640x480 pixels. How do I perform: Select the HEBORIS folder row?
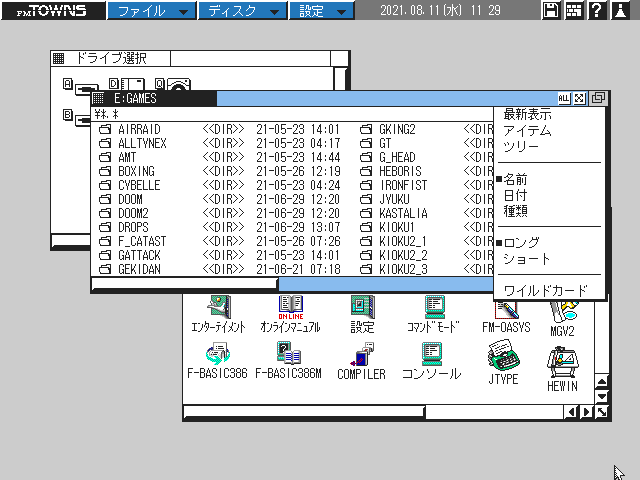pyautogui.click(x=426, y=171)
